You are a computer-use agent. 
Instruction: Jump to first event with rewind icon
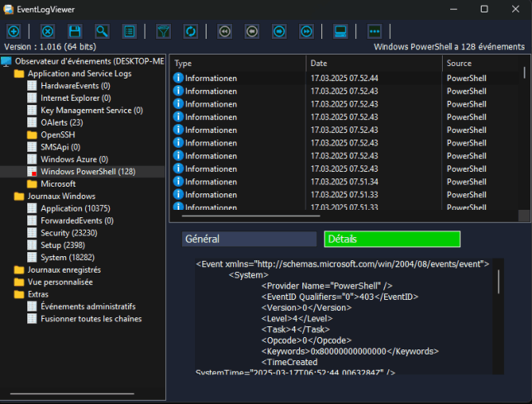tap(224, 31)
